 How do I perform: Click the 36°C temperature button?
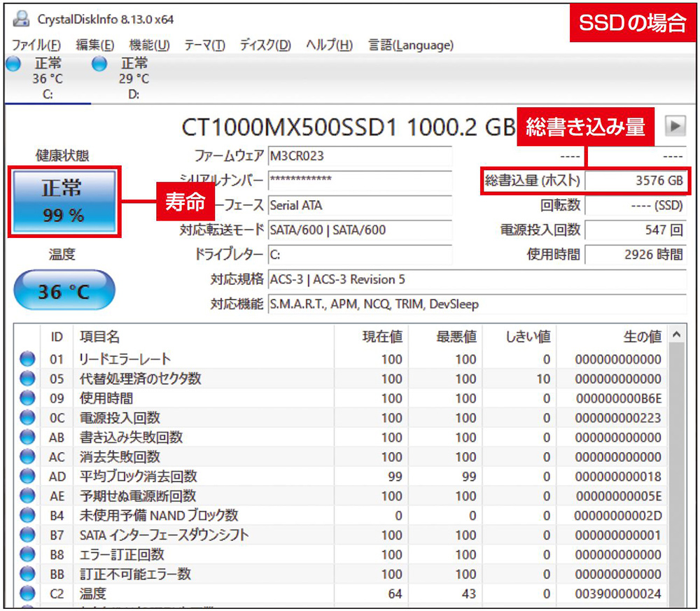[64, 289]
